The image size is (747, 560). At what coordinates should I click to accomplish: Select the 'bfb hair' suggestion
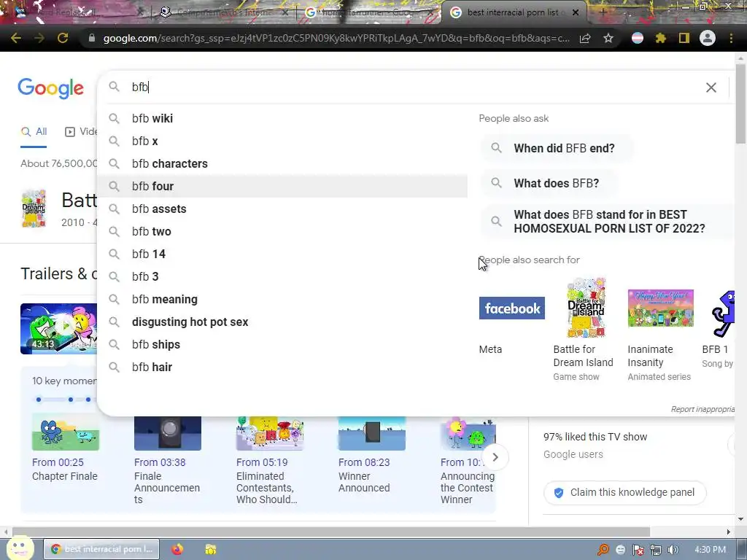pos(282,367)
